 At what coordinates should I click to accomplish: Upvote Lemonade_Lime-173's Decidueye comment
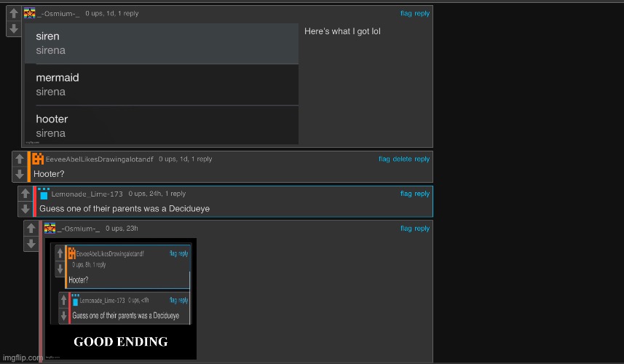pos(25,194)
